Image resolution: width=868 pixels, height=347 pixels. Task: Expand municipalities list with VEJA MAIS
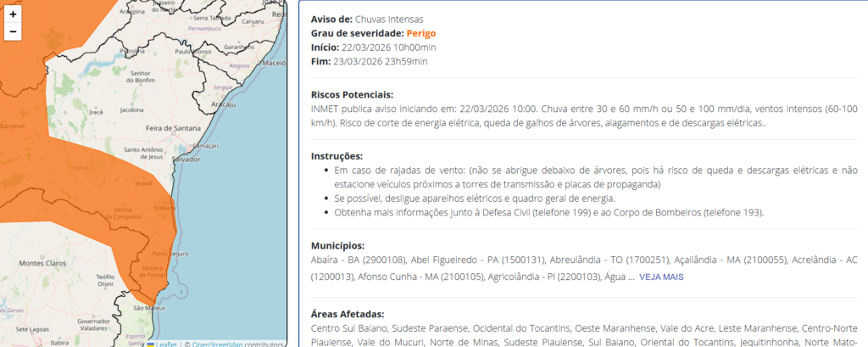pos(661,277)
